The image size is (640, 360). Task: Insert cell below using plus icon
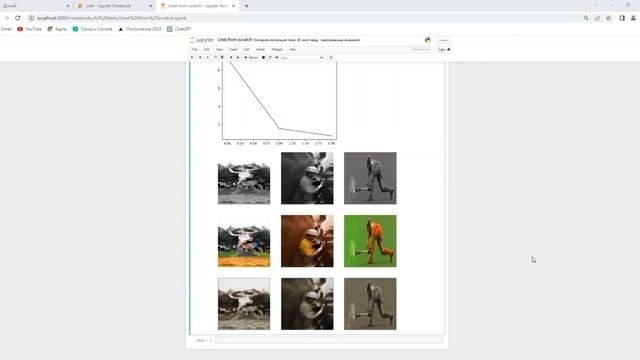click(200, 58)
